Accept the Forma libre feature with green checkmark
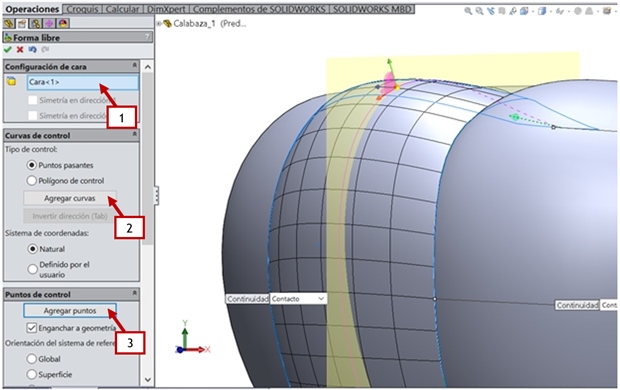This screenshot has width=620, height=390. pos(8,49)
